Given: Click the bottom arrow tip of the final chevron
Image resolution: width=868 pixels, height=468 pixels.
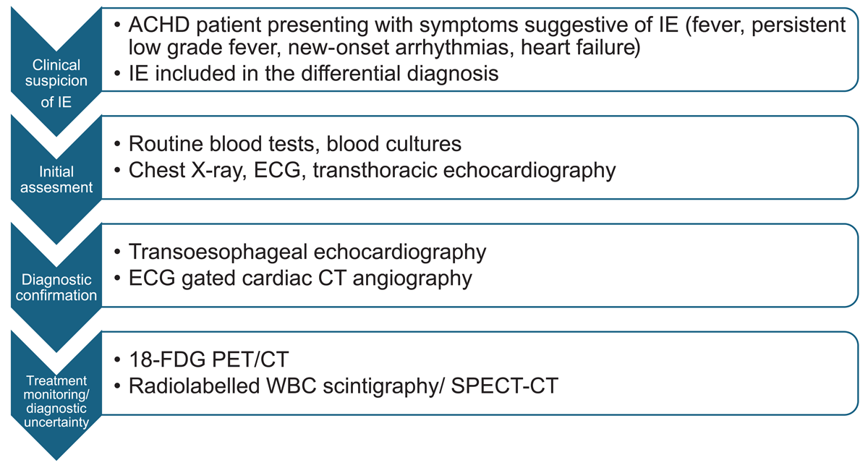Looking at the screenshot, I should (56, 454).
